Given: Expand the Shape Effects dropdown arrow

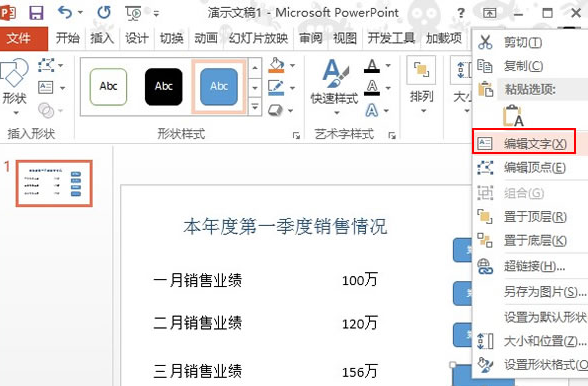Looking at the screenshot, I should coord(291,111).
